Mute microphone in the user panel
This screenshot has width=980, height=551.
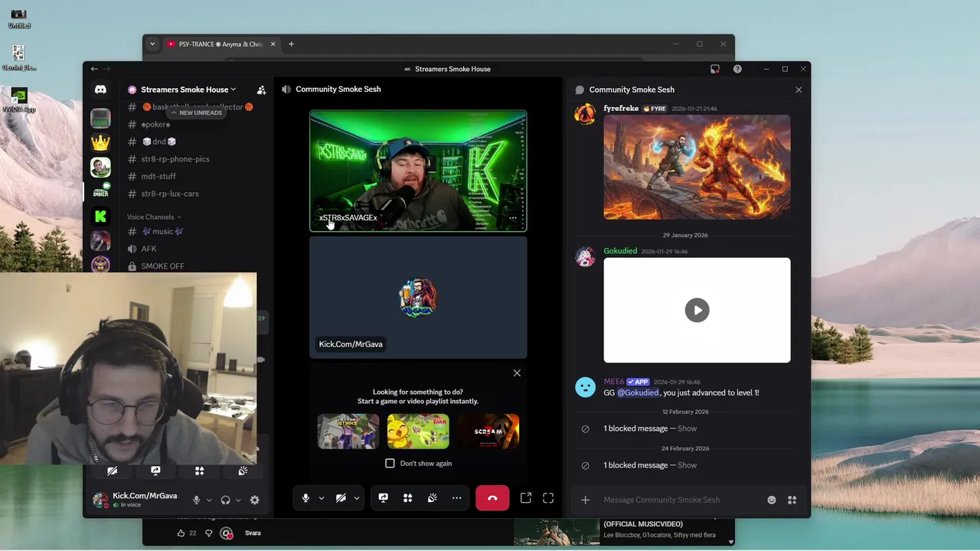coord(196,500)
